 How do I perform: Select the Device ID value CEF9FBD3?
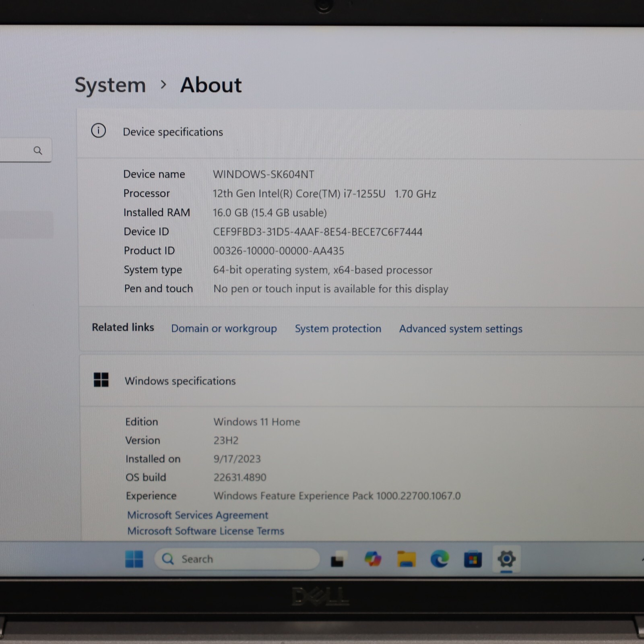318,232
